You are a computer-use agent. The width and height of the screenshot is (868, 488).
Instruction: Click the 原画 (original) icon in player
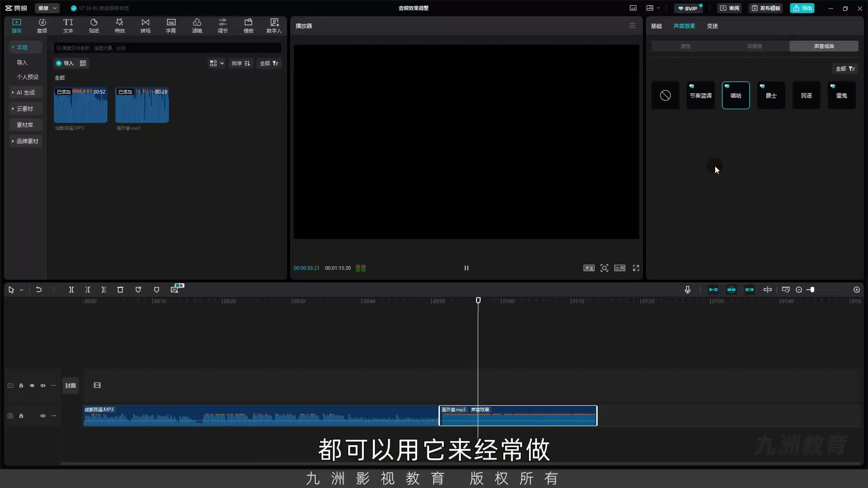(x=589, y=268)
